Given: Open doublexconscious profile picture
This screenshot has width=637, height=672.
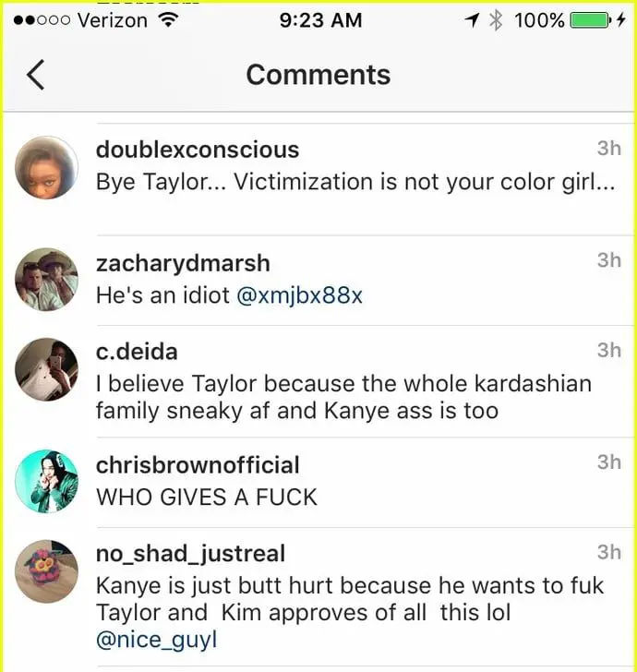Looking at the screenshot, I should (x=47, y=168).
